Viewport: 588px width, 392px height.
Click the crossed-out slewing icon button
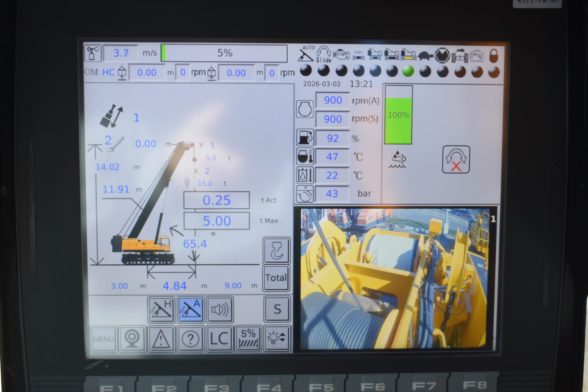[456, 160]
